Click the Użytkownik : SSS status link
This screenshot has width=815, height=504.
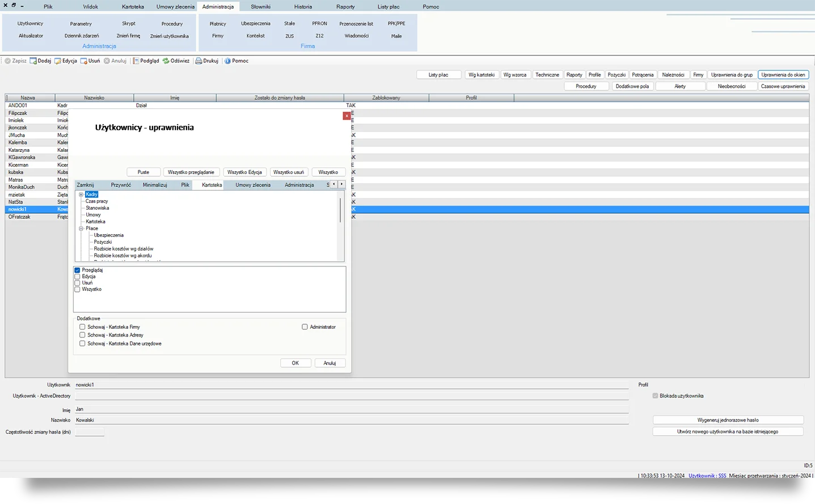pos(707,476)
